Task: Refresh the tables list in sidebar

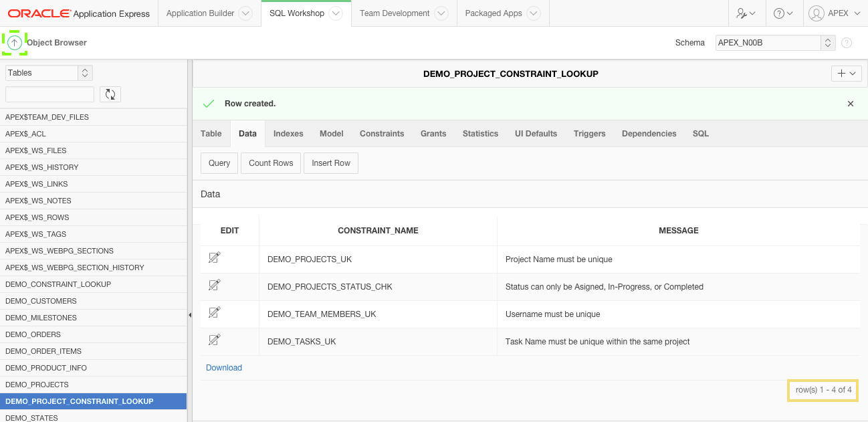Action: point(110,94)
